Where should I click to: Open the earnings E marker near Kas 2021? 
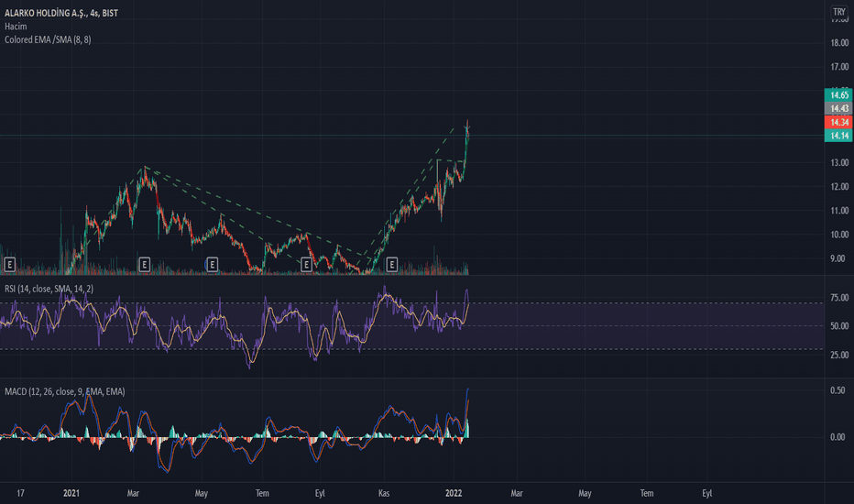click(391, 265)
